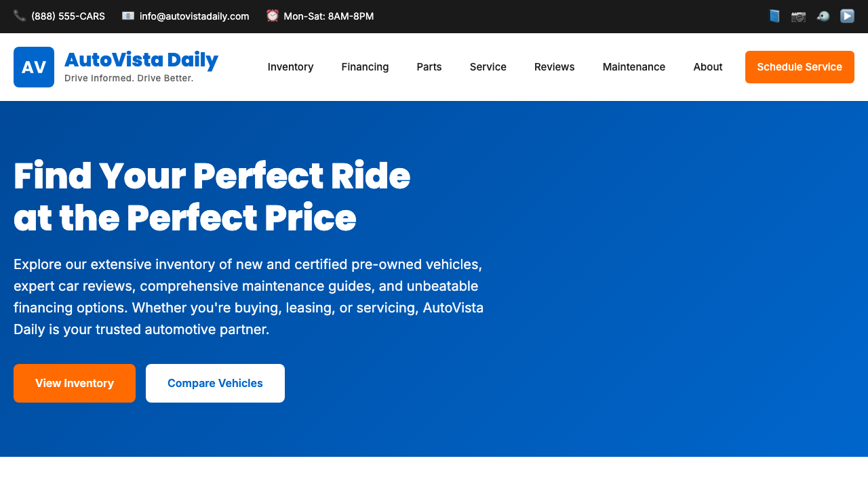Open the Service nav link
Screen dimensions: 868x488
tap(488, 67)
